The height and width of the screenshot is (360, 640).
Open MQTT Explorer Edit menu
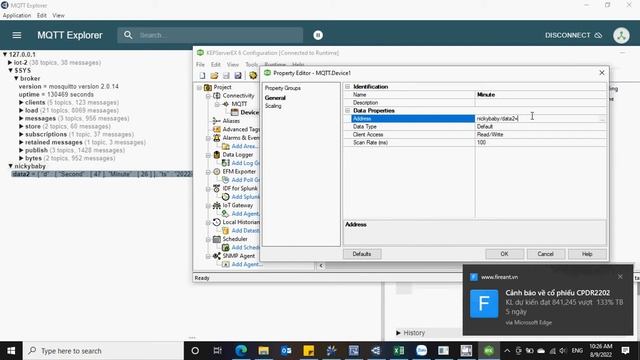[42, 16]
